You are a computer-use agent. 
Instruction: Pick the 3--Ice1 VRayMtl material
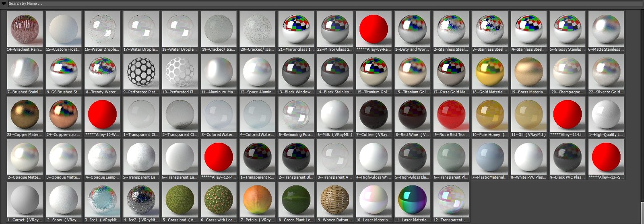pos(102,200)
